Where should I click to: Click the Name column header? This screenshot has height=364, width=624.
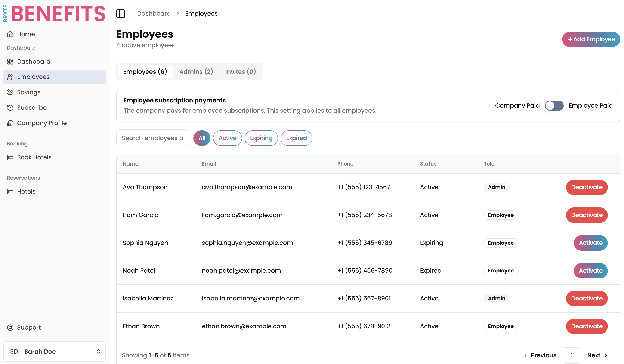point(130,164)
